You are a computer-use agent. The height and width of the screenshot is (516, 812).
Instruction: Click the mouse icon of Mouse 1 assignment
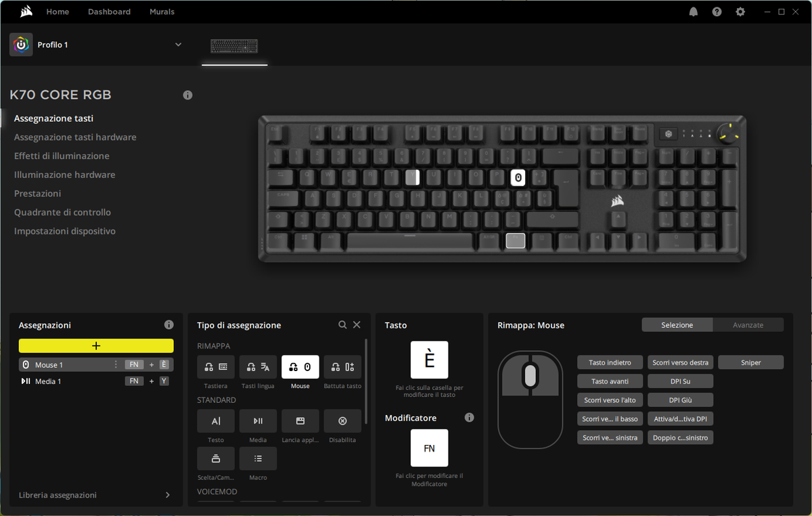point(26,365)
